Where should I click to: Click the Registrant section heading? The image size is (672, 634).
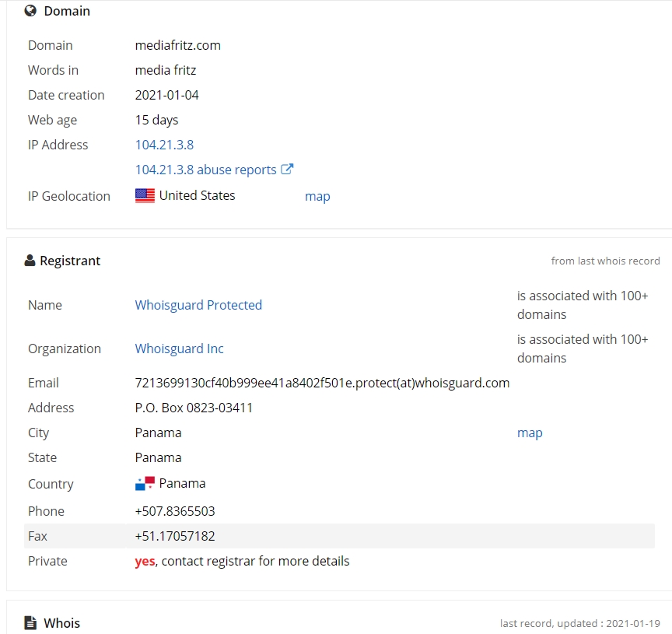point(70,261)
